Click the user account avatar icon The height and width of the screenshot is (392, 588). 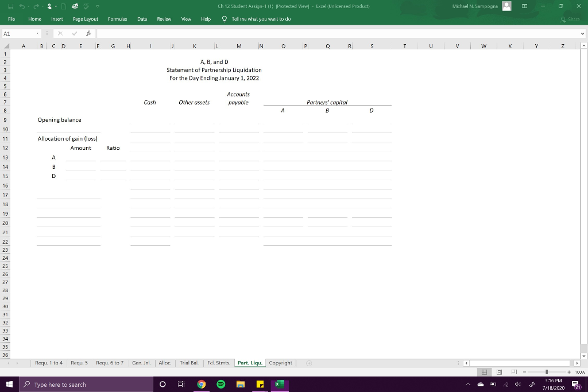coord(506,6)
